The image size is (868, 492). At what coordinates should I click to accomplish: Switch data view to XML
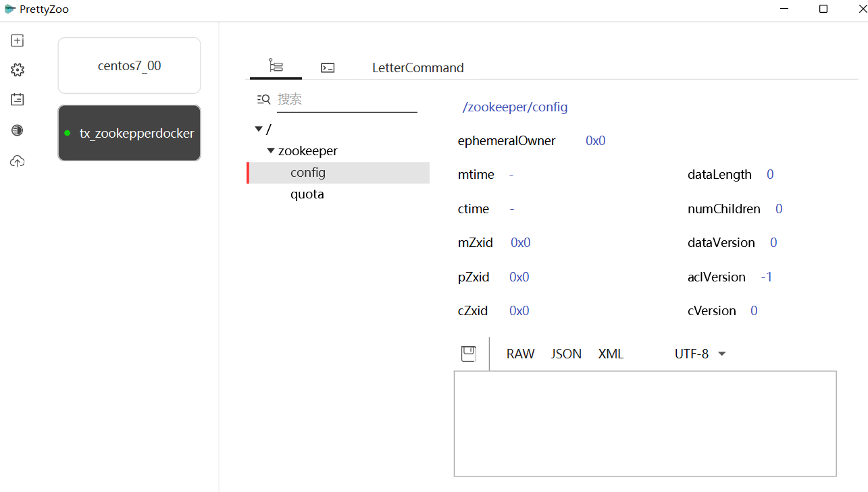[x=611, y=354]
